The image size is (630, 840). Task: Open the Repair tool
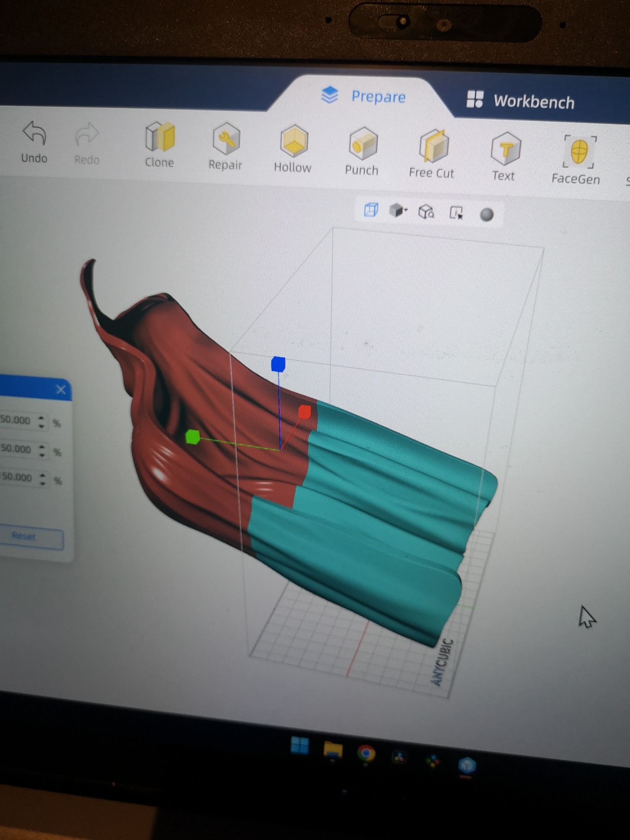tap(226, 139)
